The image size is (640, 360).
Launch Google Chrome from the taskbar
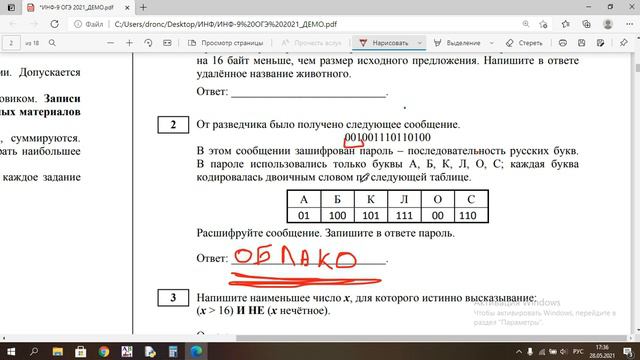coord(104,351)
